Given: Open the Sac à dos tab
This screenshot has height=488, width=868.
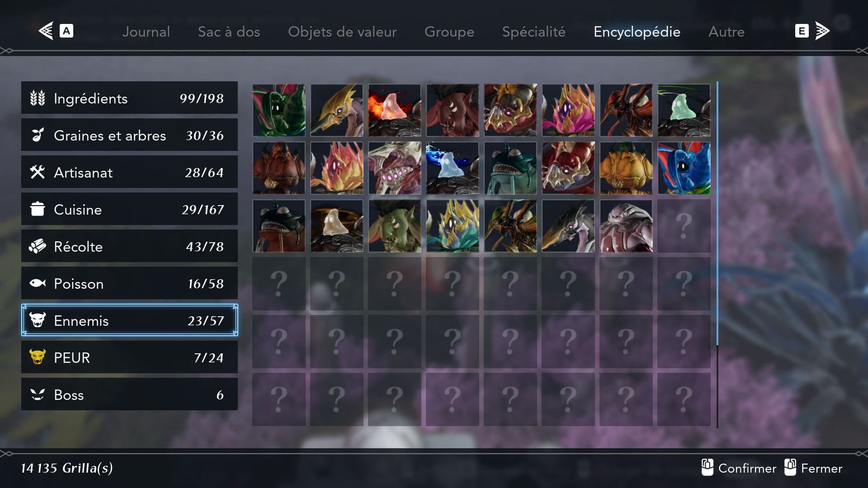Looking at the screenshot, I should click(229, 32).
